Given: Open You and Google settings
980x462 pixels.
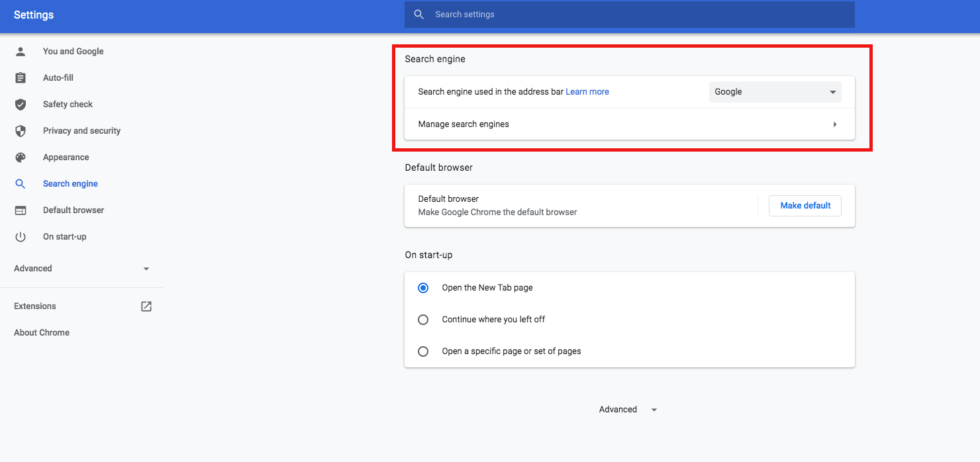Looking at the screenshot, I should tap(73, 51).
